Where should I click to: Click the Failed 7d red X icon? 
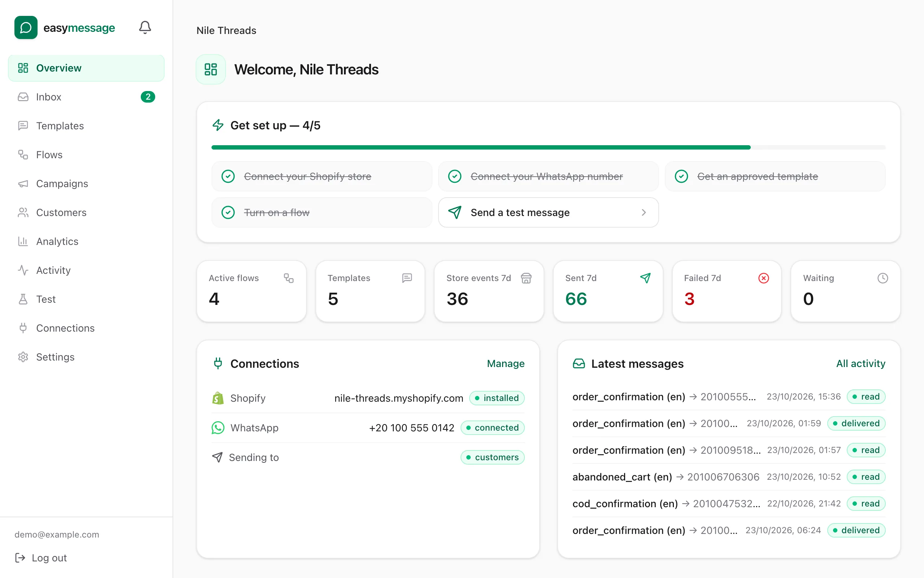click(x=764, y=278)
